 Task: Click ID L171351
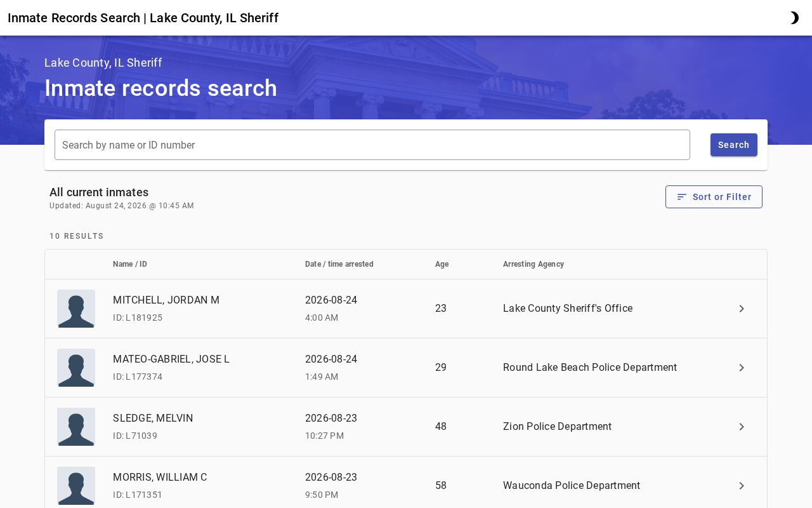pos(138,495)
